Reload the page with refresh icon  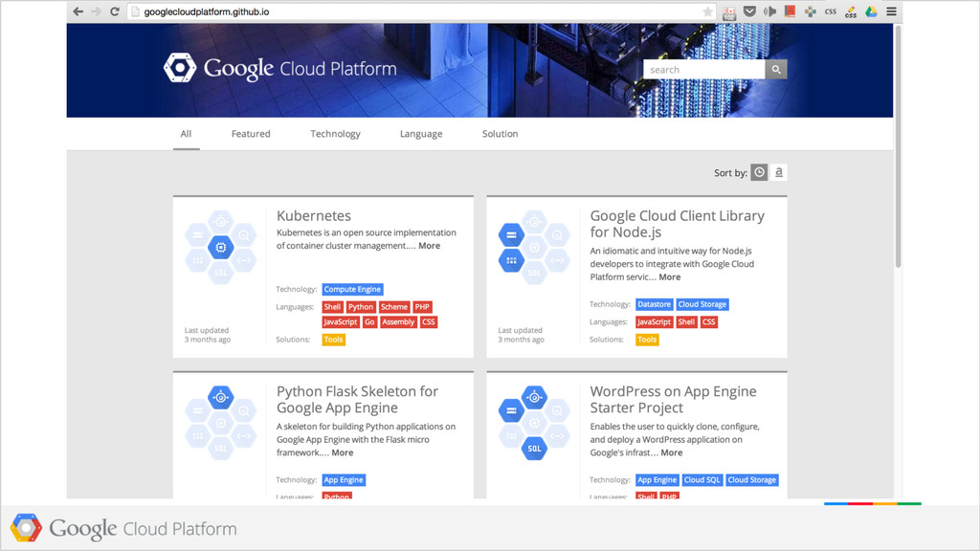115,11
